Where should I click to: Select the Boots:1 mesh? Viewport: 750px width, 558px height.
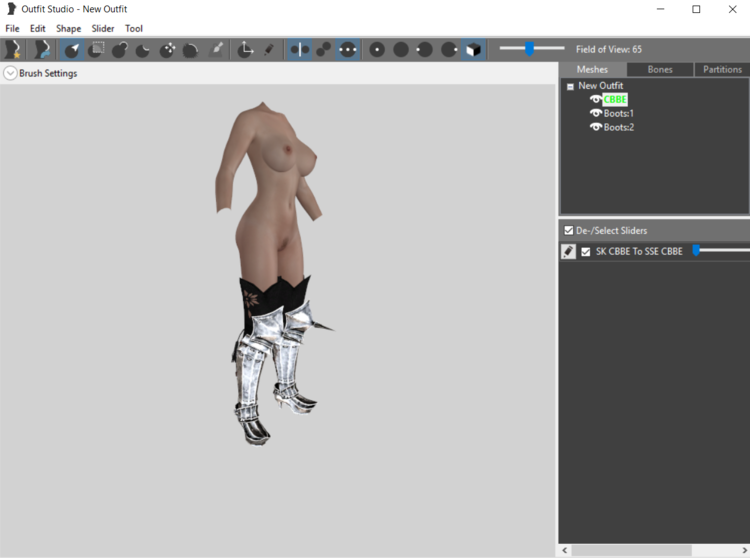coord(618,113)
